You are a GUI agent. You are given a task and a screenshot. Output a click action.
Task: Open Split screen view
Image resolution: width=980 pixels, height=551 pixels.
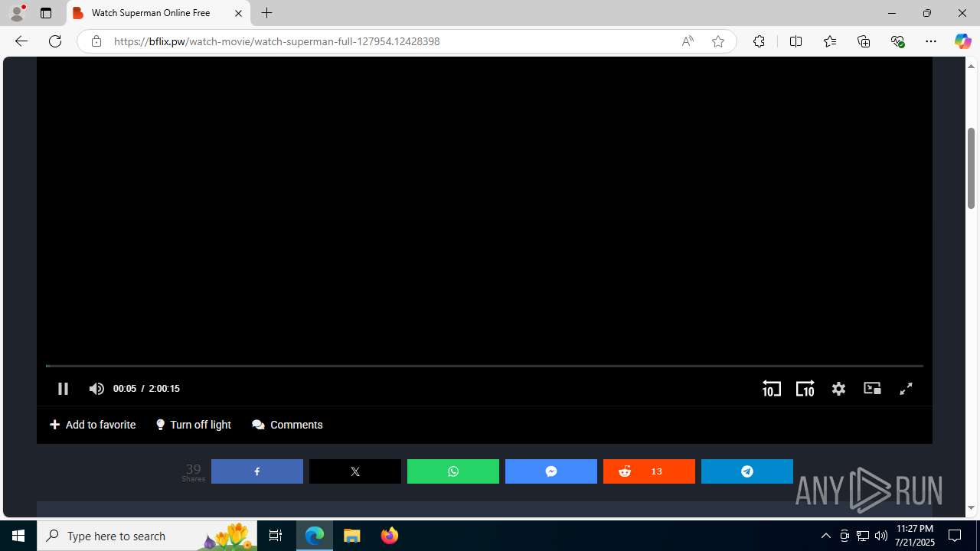795,41
